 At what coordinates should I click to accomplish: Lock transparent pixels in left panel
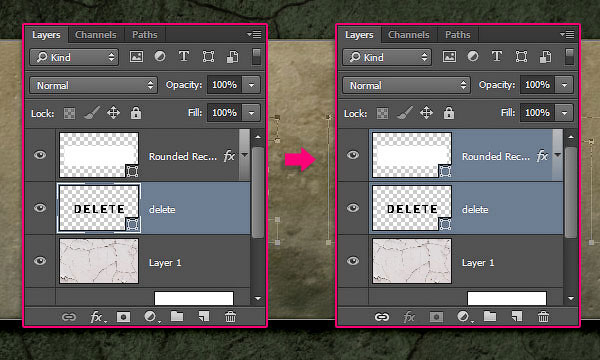click(x=69, y=113)
